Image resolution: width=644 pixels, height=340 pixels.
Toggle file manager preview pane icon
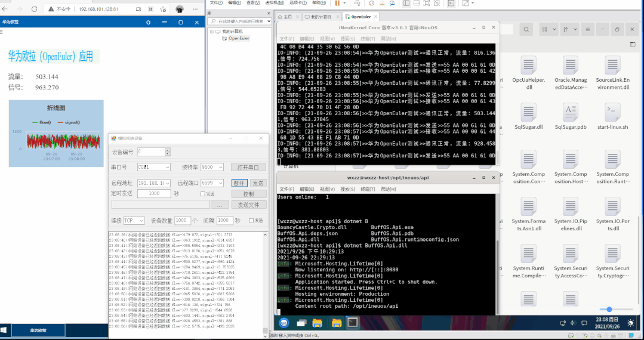(633, 44)
